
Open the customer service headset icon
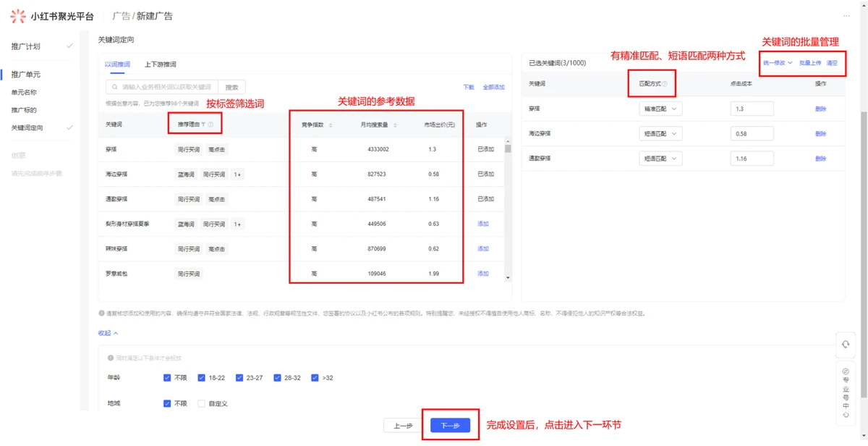coord(845,345)
